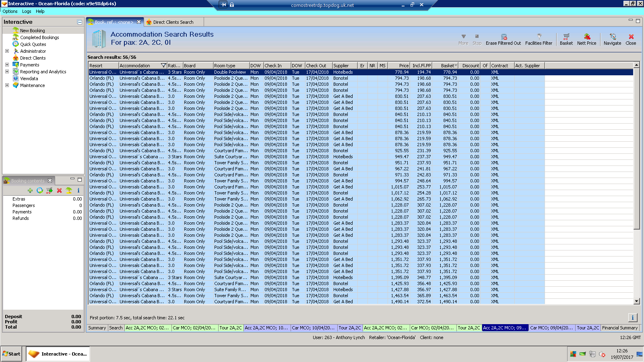644x362 pixels.
Task: Open the Basket from the results toolbar
Action: (x=566, y=37)
